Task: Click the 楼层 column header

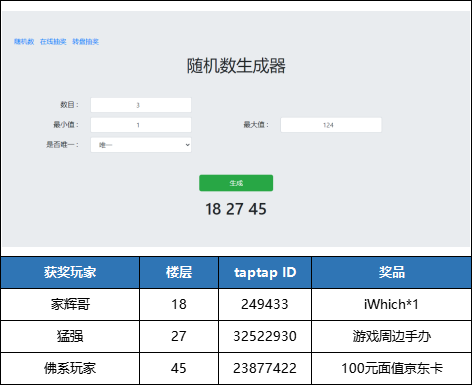Action: [x=179, y=272]
